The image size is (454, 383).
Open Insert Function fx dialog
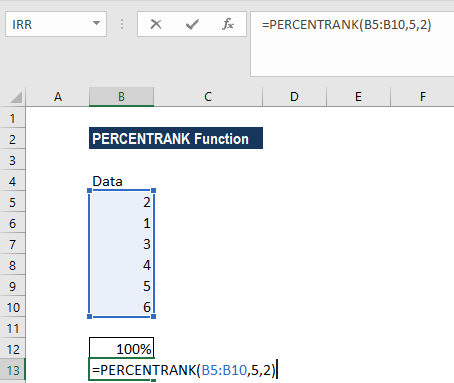[228, 24]
